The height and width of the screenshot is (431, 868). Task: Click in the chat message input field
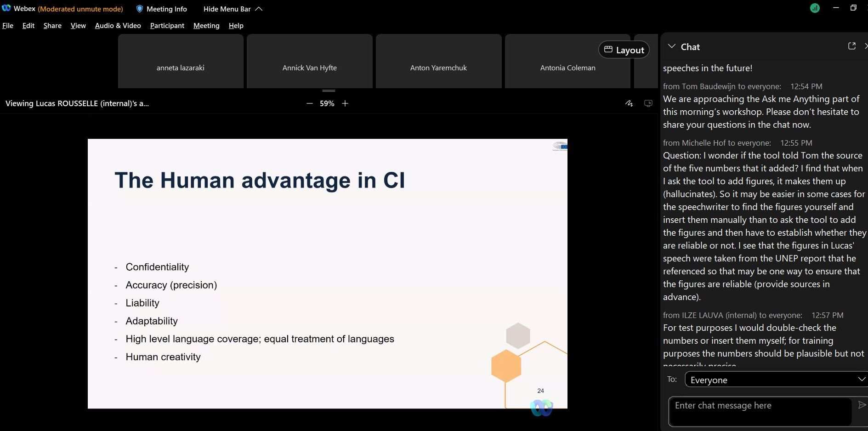click(x=760, y=411)
